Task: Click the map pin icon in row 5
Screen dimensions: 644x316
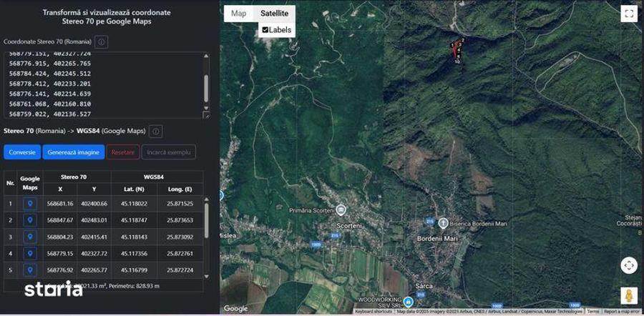Action: coord(30,270)
